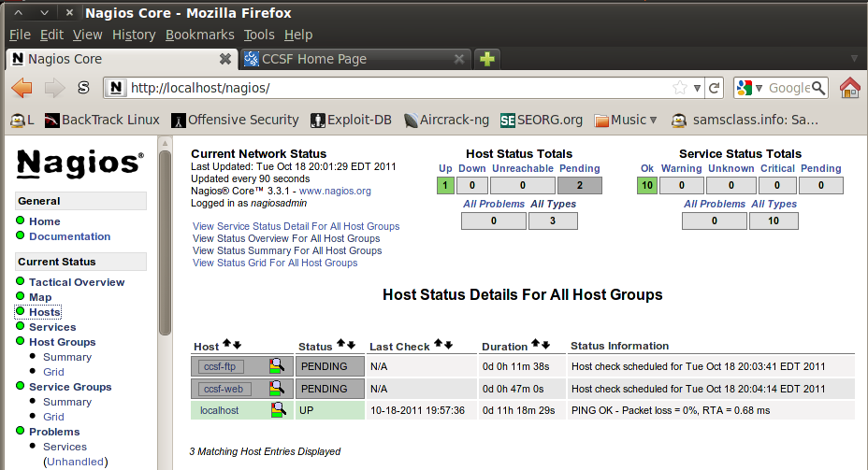Open new tab with green plus
868x470 pixels.
(487, 59)
